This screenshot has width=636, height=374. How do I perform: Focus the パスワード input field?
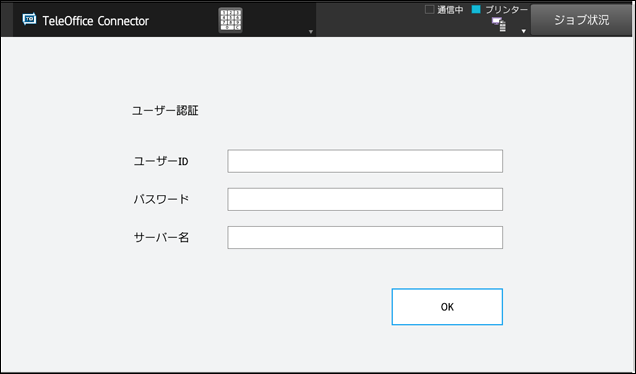pos(365,199)
